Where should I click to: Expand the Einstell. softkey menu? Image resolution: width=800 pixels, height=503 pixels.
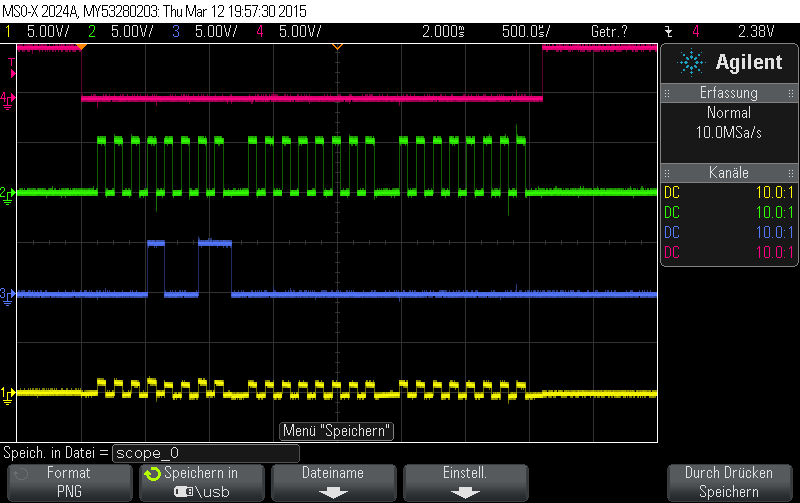click(x=465, y=482)
